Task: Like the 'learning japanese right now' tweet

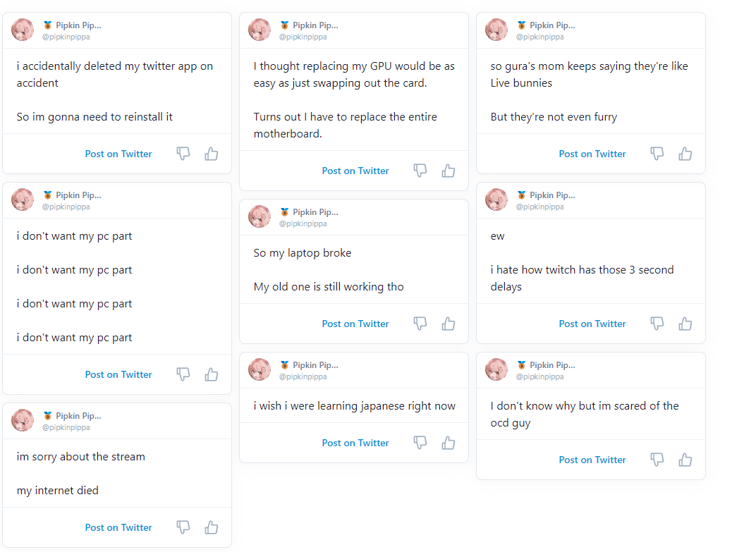Action: (449, 443)
